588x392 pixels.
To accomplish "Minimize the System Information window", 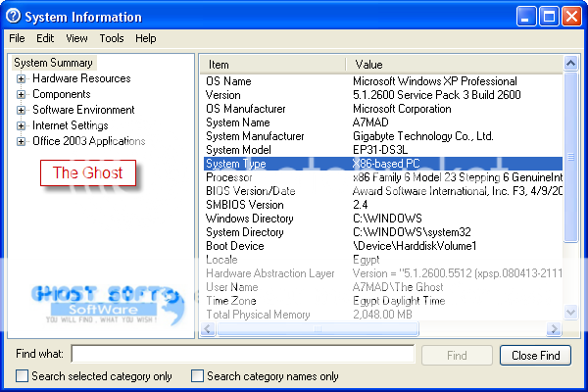I will (x=525, y=17).
